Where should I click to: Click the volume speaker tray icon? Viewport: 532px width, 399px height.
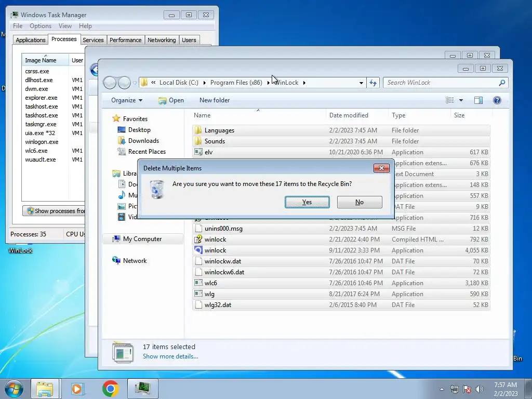[480, 389]
